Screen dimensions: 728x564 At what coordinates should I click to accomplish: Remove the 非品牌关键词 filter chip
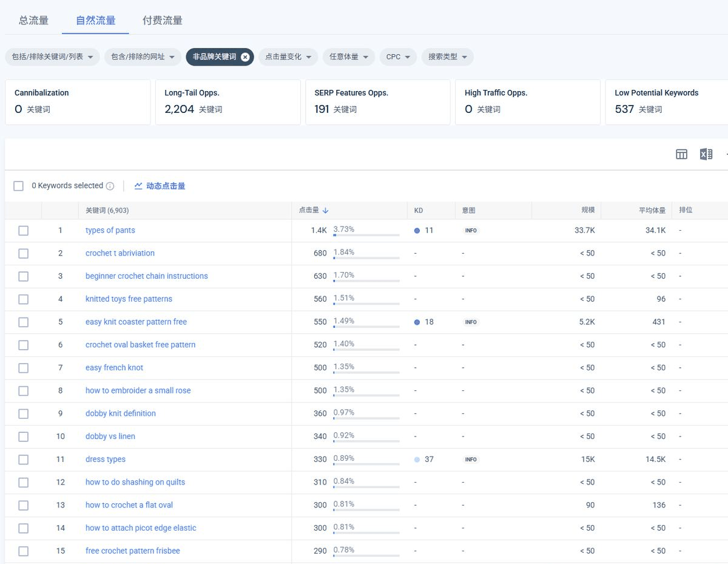point(245,57)
